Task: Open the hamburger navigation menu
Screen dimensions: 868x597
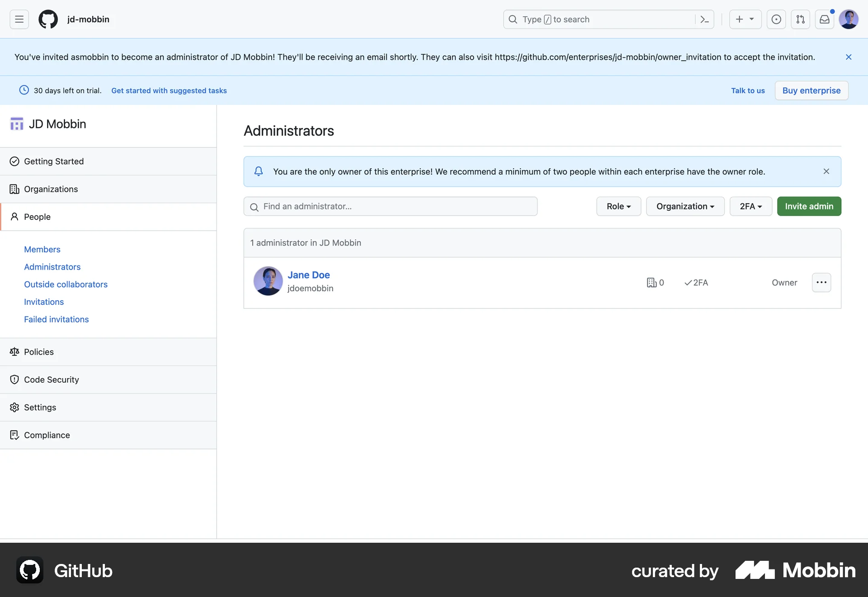Action: coord(19,19)
